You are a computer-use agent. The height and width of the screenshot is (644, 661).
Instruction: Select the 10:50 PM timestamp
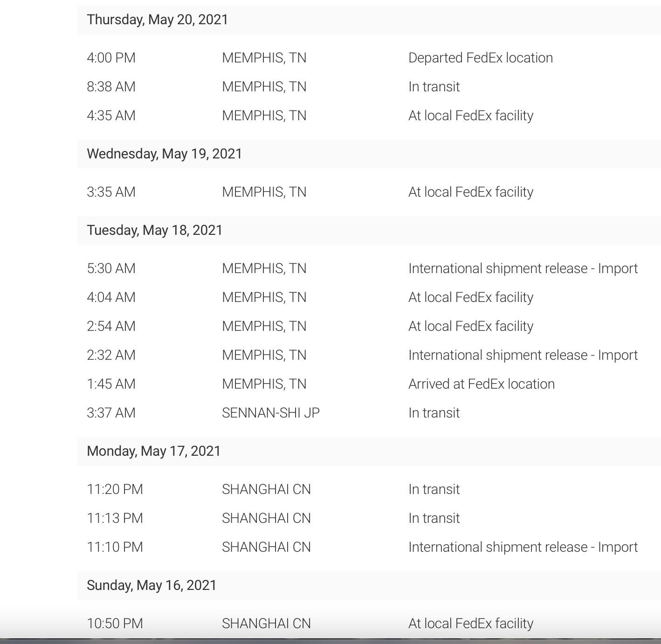click(x=115, y=623)
